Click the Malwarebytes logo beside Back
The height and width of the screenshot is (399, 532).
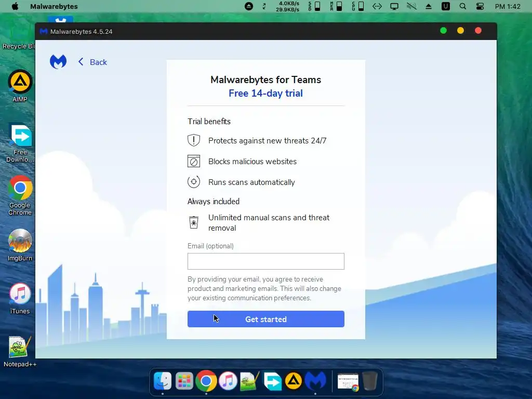coord(58,62)
